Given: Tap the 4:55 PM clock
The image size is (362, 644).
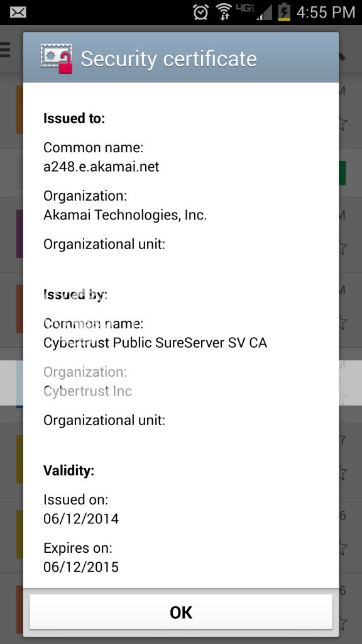Looking at the screenshot, I should pos(326,12).
